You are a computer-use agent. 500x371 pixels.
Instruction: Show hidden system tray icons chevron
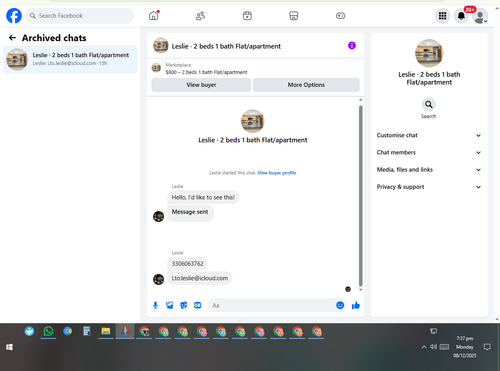tap(424, 347)
